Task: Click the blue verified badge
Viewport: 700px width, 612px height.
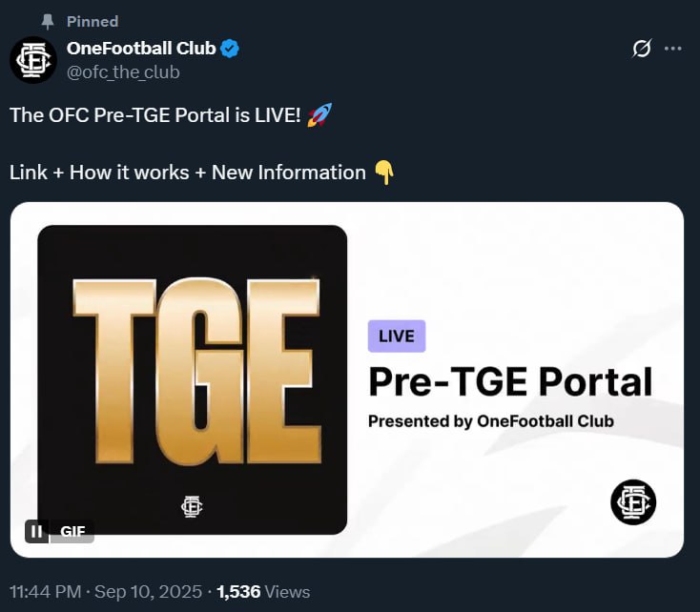Action: pyautogui.click(x=230, y=49)
